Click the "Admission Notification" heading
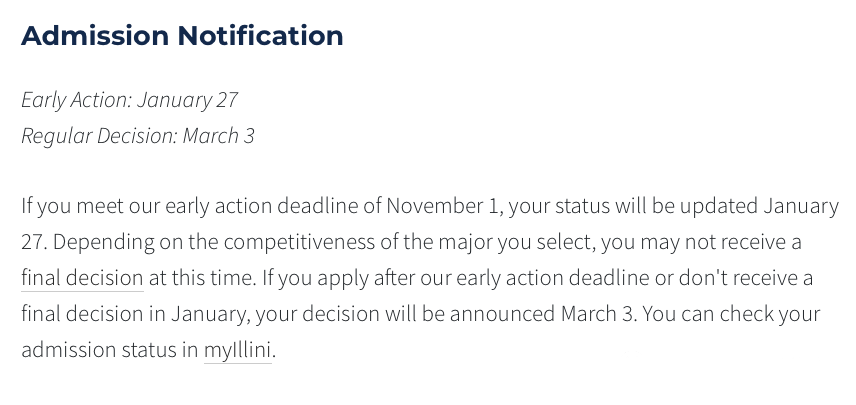The image size is (856, 405). click(182, 35)
